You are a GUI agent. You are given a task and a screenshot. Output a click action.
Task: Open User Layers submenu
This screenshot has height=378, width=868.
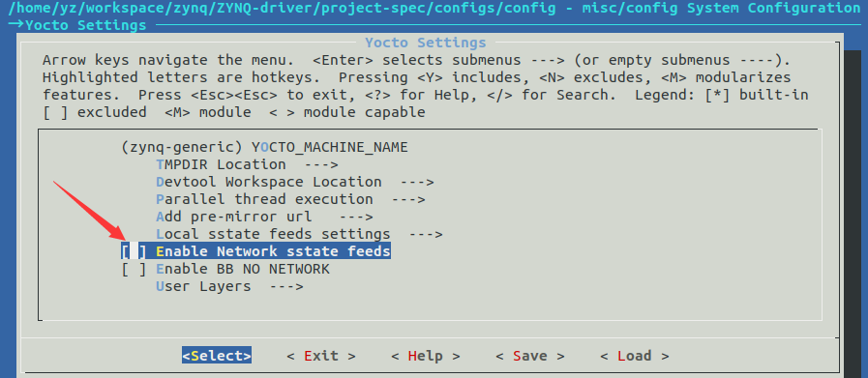[x=229, y=287]
